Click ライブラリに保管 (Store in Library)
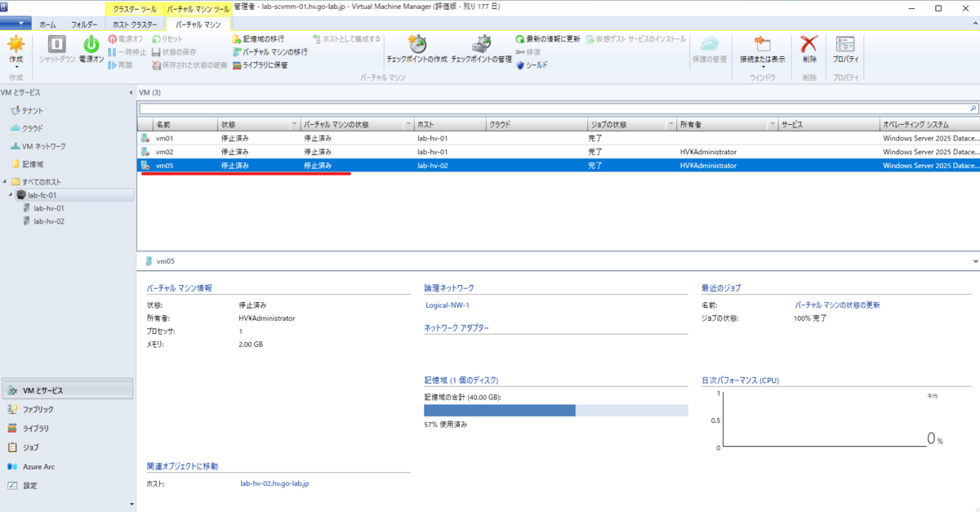The width and height of the screenshot is (980, 512). [260, 65]
